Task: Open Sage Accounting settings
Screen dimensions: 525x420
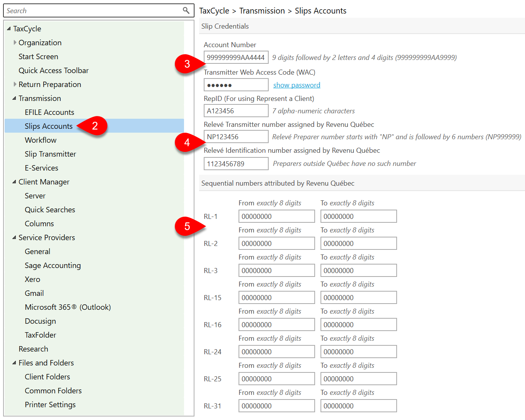Action: 53,265
